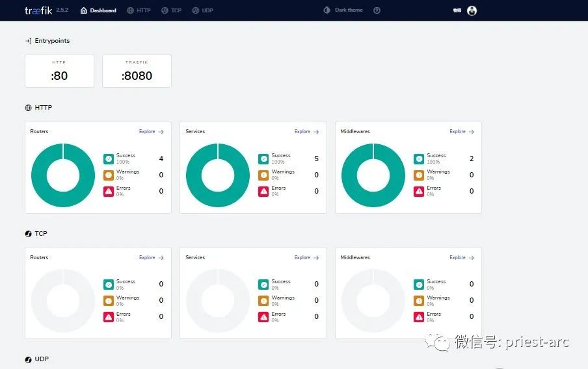
Task: Click the HTTP Services green donut chart
Action: 218,175
